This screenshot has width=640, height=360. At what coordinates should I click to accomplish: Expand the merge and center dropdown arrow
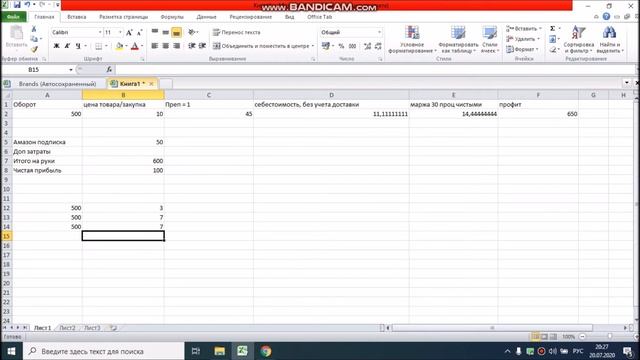313,46
